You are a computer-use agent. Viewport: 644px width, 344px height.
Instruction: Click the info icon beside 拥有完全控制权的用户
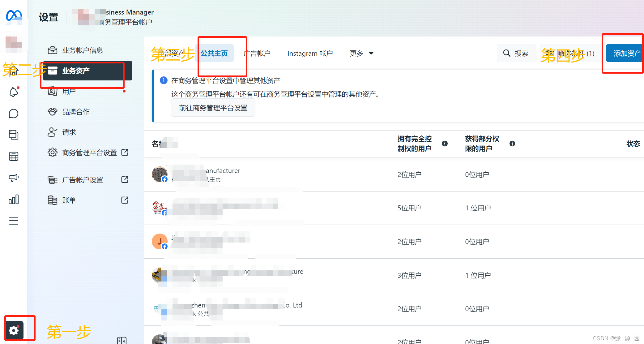[445, 144]
